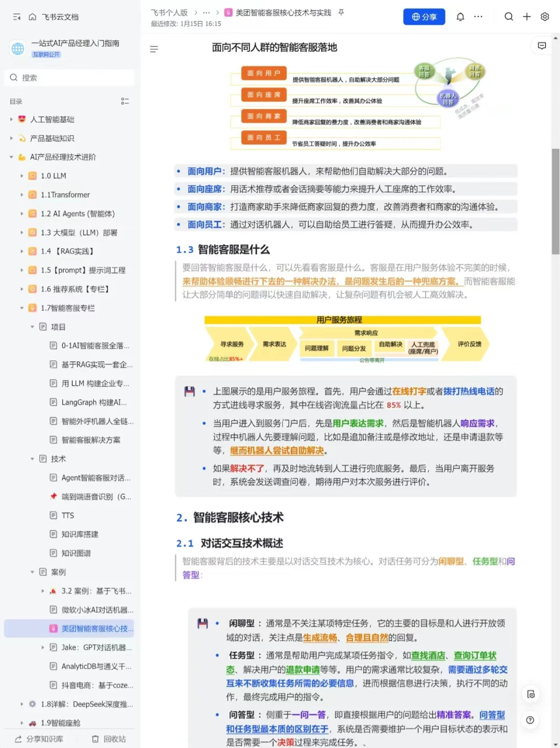Expand 1.0 LLM node

22,176
